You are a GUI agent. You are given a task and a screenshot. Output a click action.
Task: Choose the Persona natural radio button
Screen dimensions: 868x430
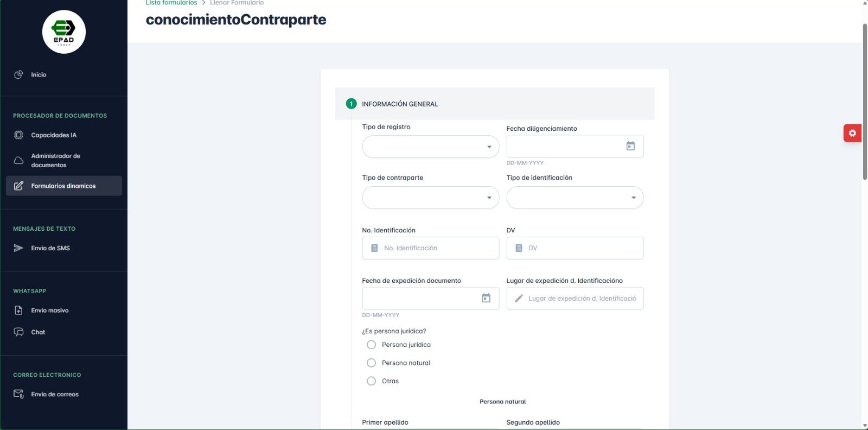(371, 363)
